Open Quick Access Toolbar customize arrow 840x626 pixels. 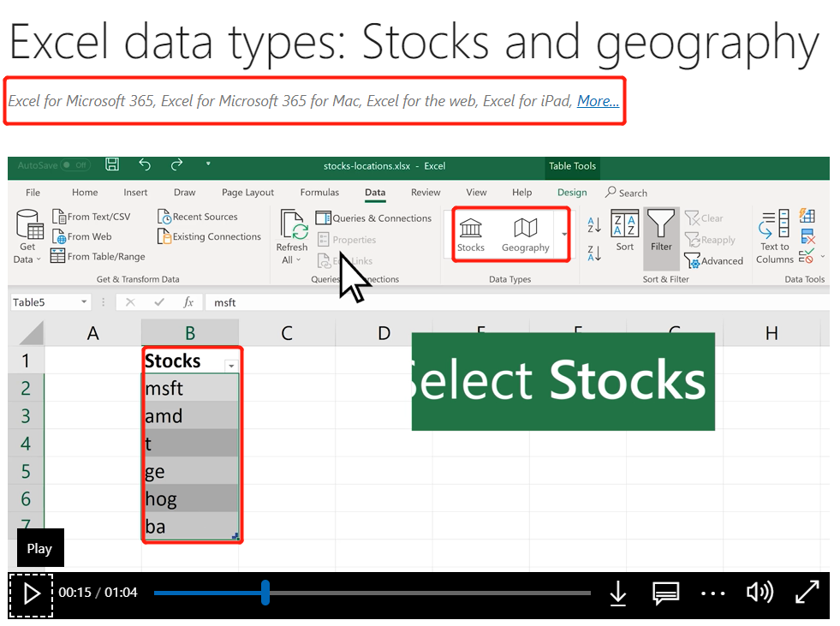pos(208,164)
